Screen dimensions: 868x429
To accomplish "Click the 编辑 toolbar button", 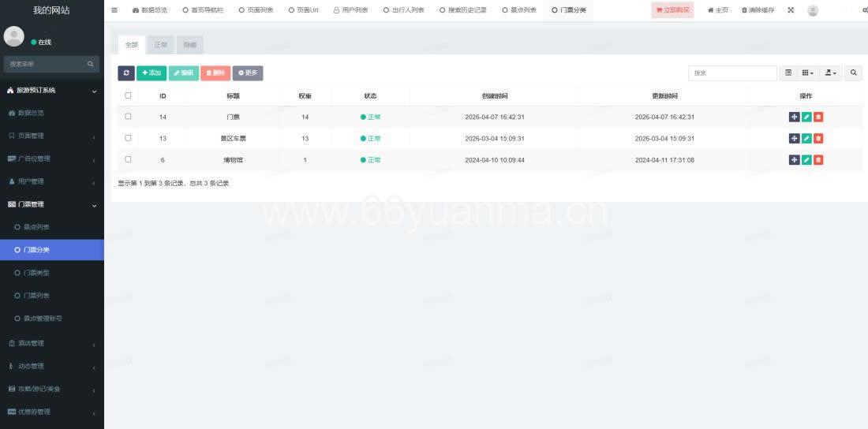I will pyautogui.click(x=183, y=73).
